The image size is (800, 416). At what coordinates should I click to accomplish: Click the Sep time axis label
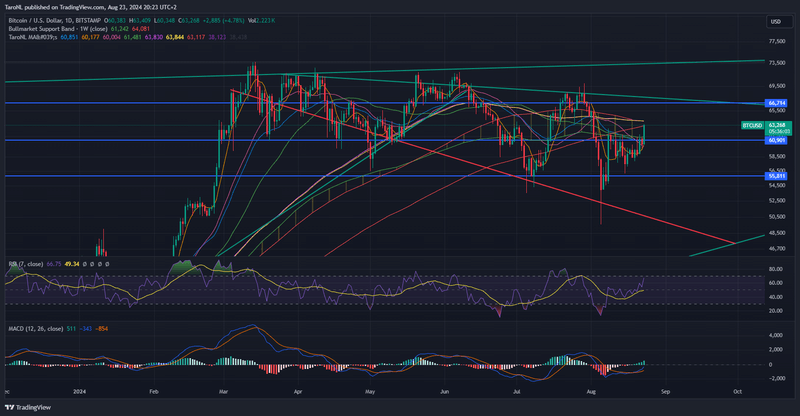[x=665, y=392]
